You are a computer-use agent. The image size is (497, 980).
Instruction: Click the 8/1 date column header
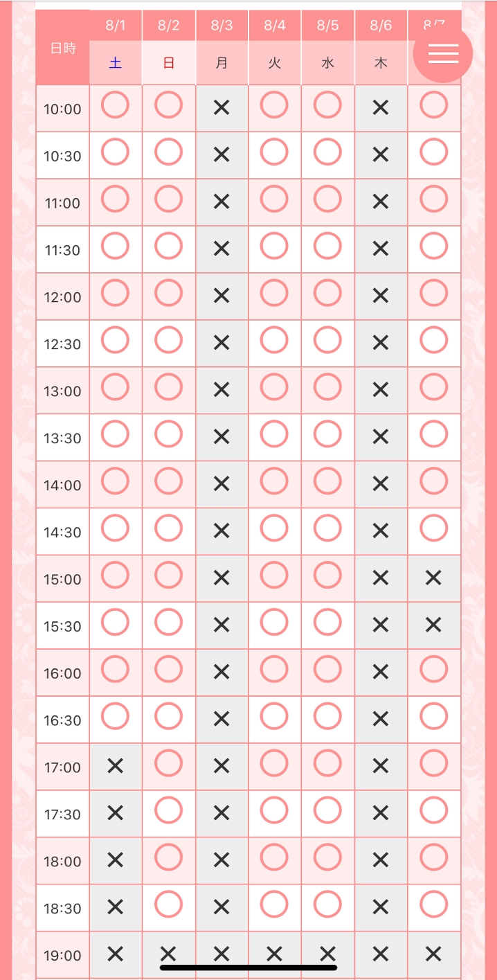[116, 26]
